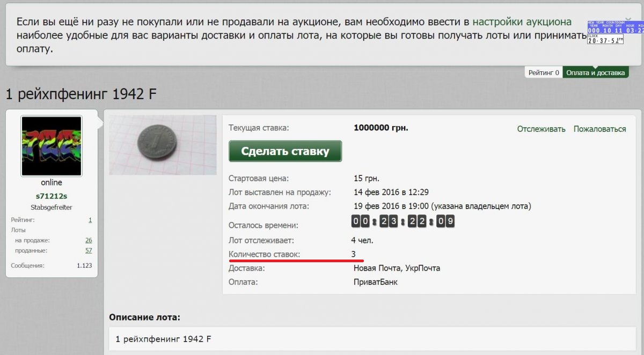Open seller's 26 lots on sale
Image resolution: width=644 pixels, height=355 pixels.
[x=89, y=240]
